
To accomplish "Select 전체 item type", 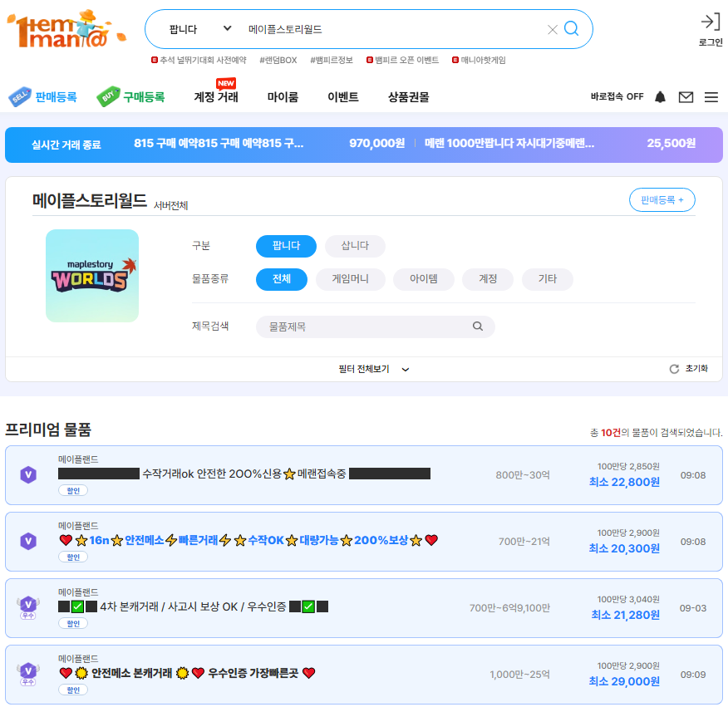I will (x=282, y=279).
